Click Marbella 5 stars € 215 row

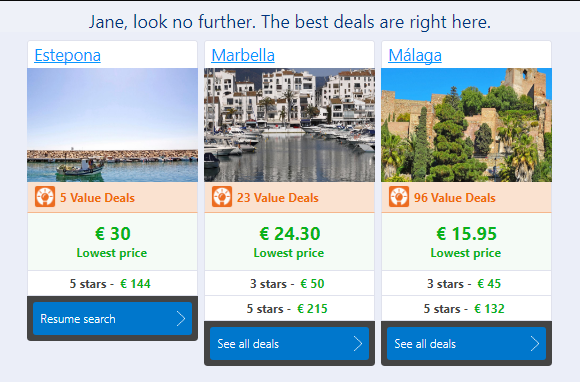pos(289,309)
